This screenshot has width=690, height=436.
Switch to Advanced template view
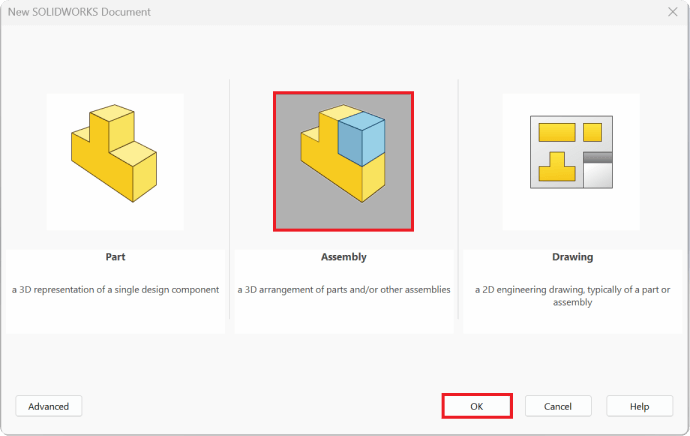point(48,406)
